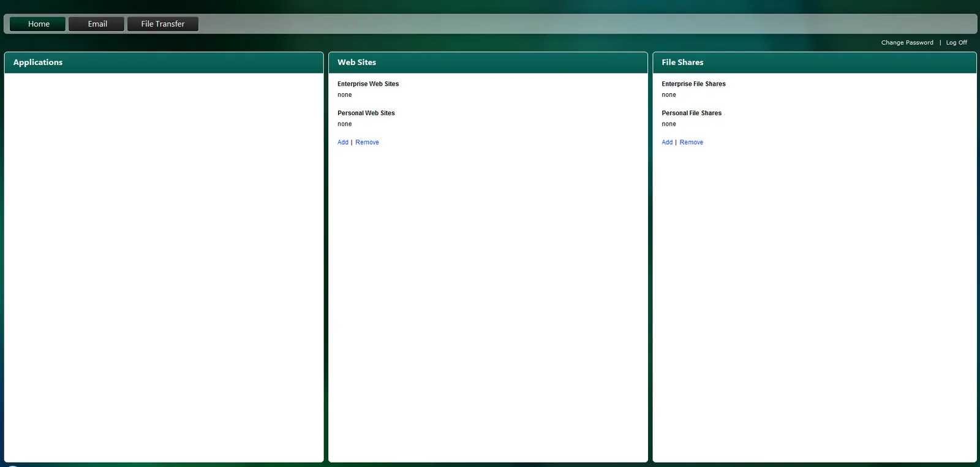The height and width of the screenshot is (467, 980).
Task: Click the Personal Web Sites label
Action: [366, 113]
